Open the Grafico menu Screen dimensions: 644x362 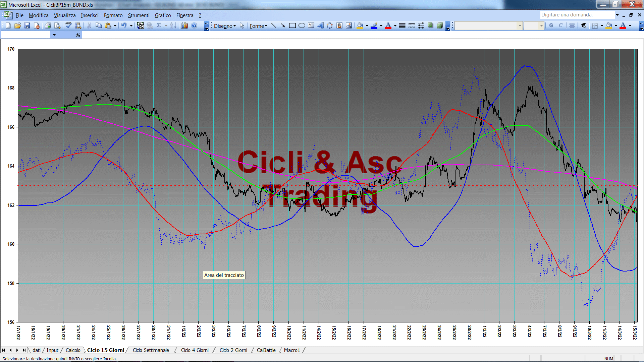point(163,15)
